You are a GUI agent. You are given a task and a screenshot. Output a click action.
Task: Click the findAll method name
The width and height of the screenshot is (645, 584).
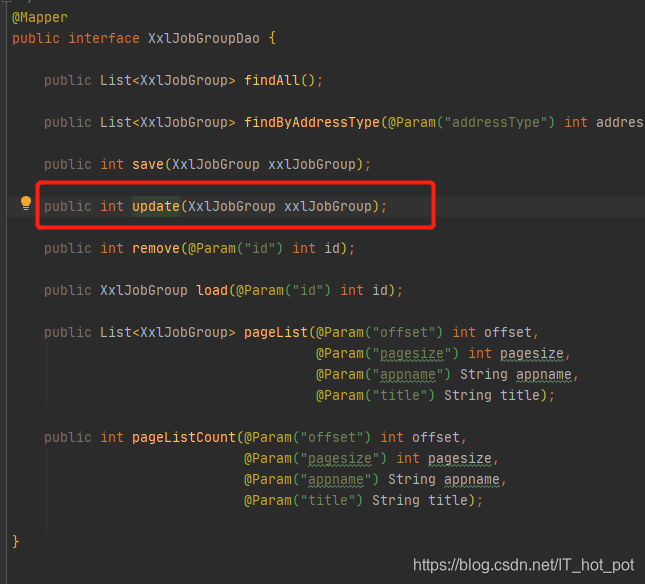click(x=272, y=80)
